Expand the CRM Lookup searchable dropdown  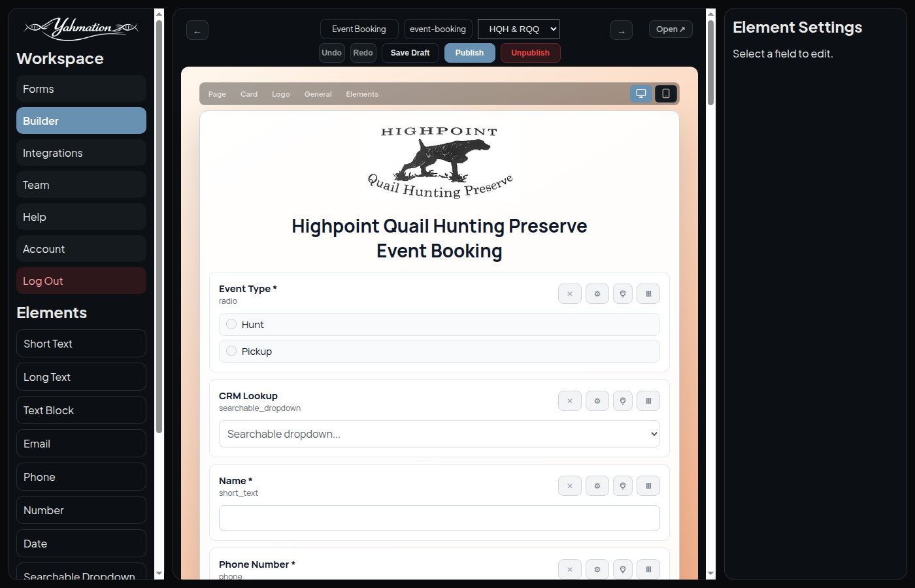439,434
